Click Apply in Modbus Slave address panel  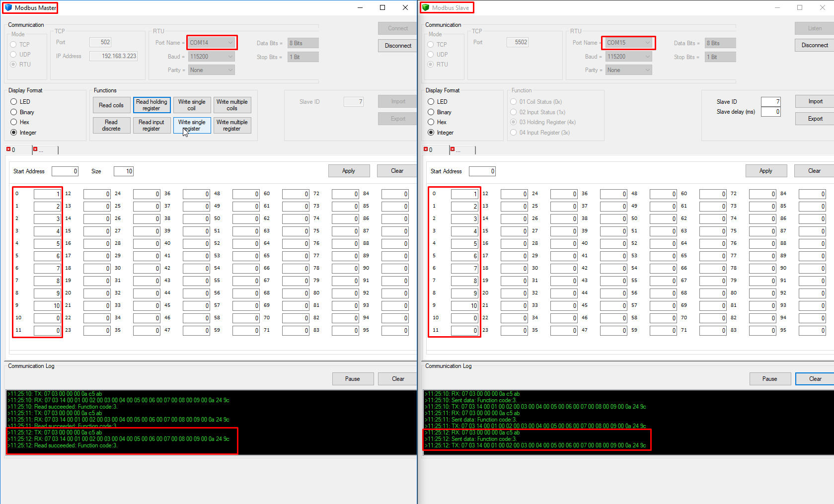[766, 171]
